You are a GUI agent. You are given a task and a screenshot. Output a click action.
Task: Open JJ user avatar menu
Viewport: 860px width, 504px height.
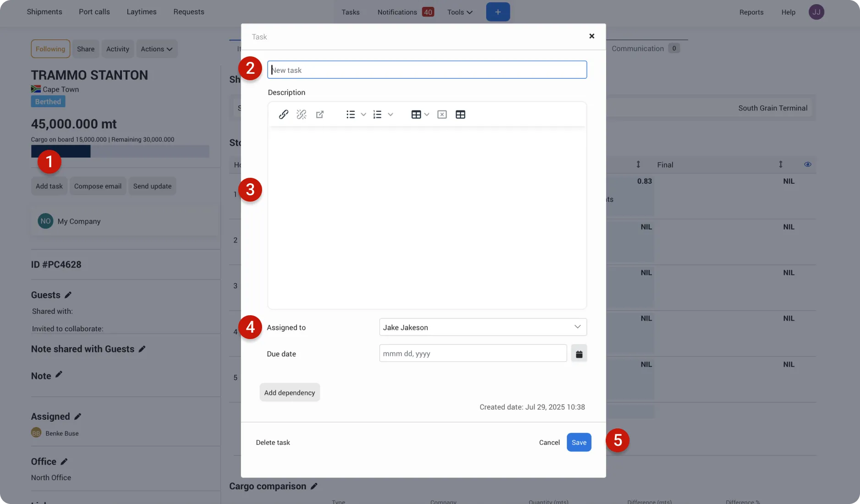(816, 12)
